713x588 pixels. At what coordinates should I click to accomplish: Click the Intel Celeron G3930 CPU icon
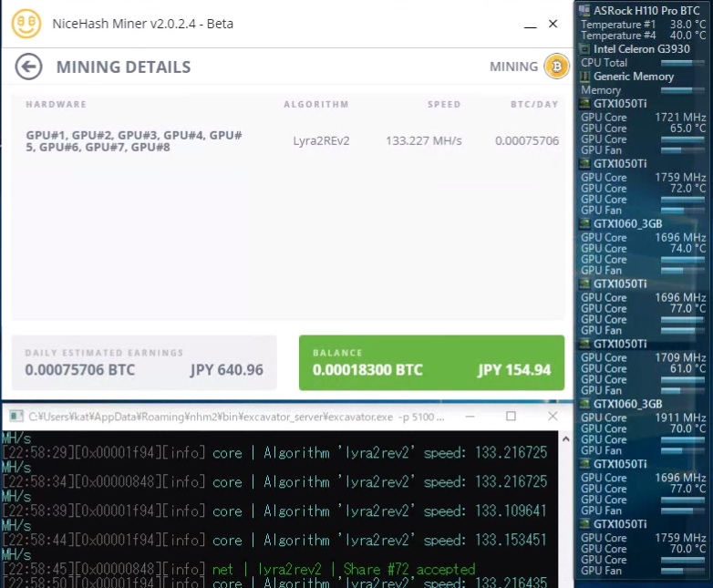[584, 48]
